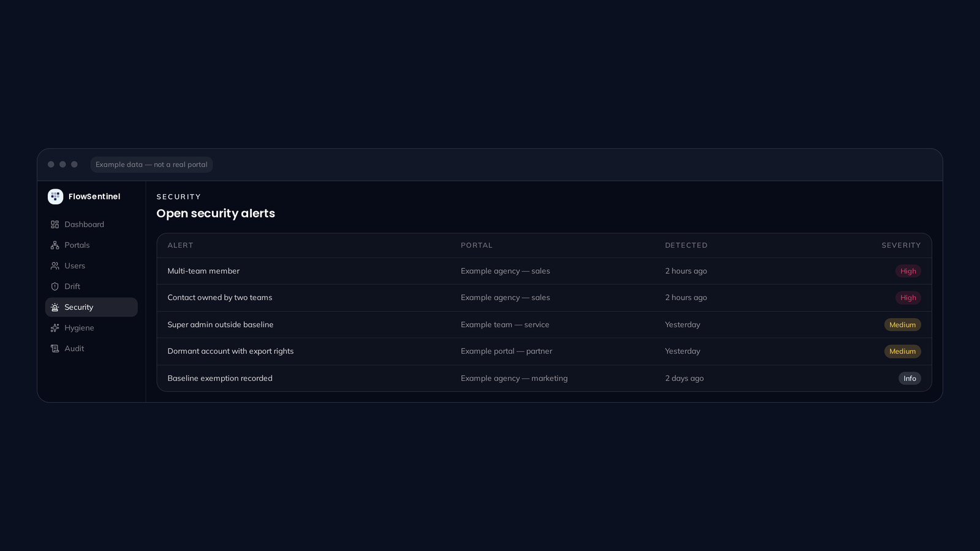This screenshot has width=980, height=551.
Task: Sort by the PORTAL column header
Action: click(x=477, y=246)
